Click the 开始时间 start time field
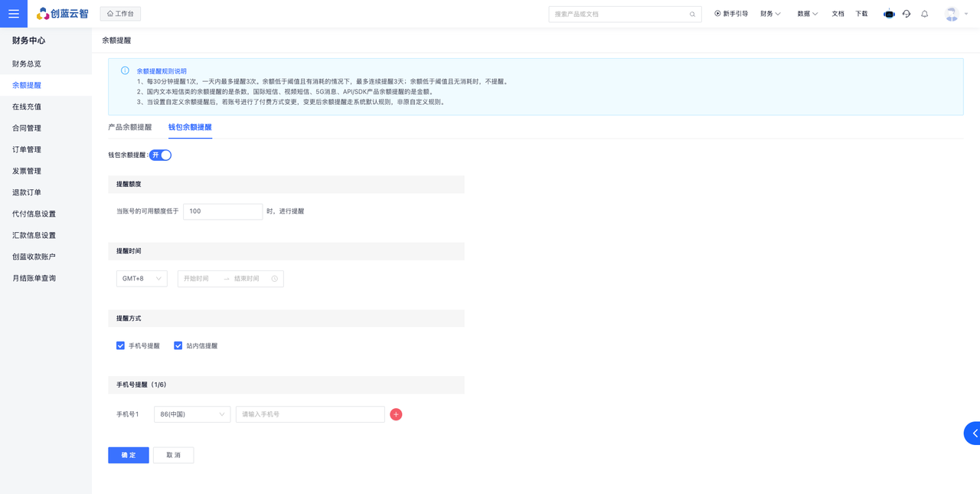Viewport: 980px width, 494px height. (198, 279)
